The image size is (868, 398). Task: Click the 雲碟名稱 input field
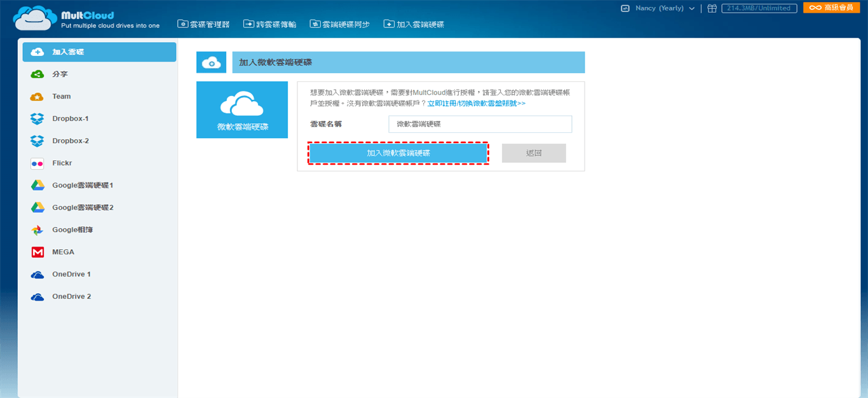pos(480,124)
